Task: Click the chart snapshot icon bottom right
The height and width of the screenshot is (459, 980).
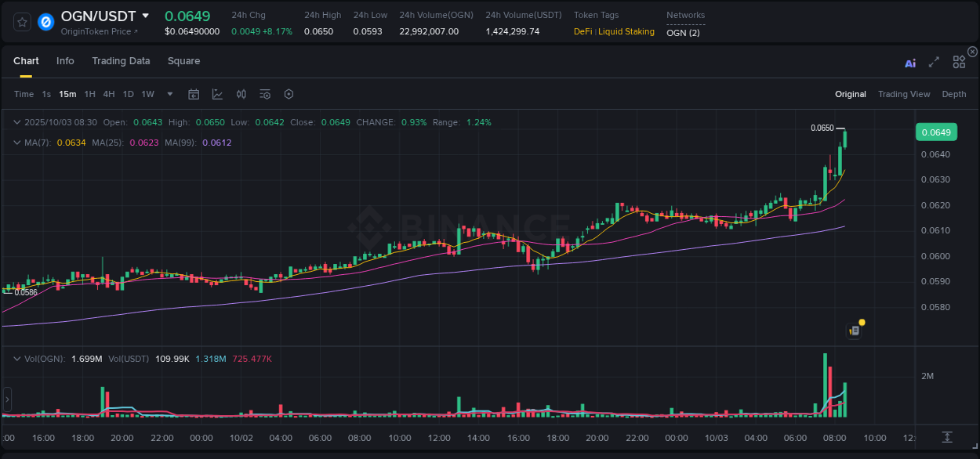Action: coord(946,437)
